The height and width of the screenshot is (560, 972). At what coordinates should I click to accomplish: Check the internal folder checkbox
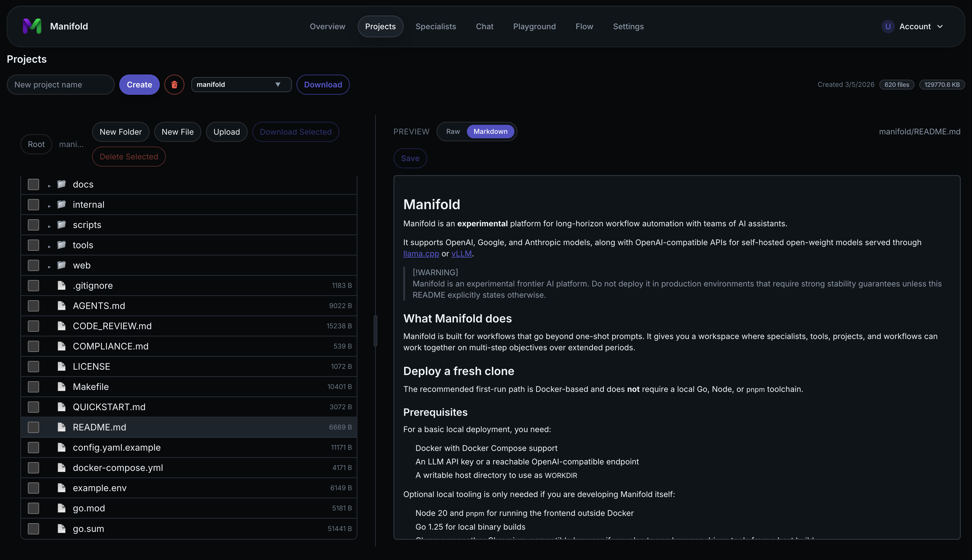pos(33,205)
